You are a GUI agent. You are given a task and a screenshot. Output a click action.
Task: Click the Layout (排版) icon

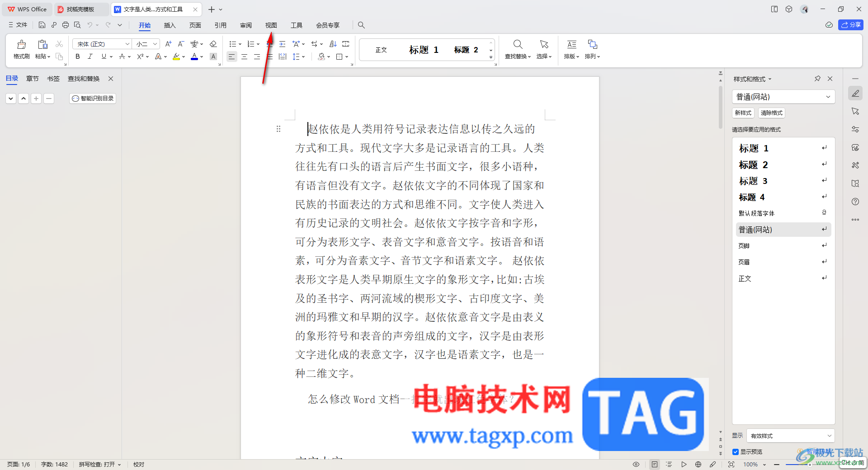point(571,44)
